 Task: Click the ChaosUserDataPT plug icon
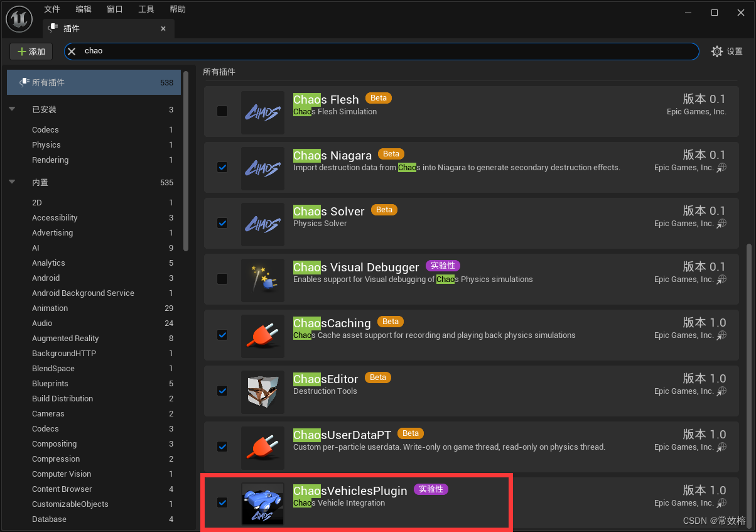point(262,448)
